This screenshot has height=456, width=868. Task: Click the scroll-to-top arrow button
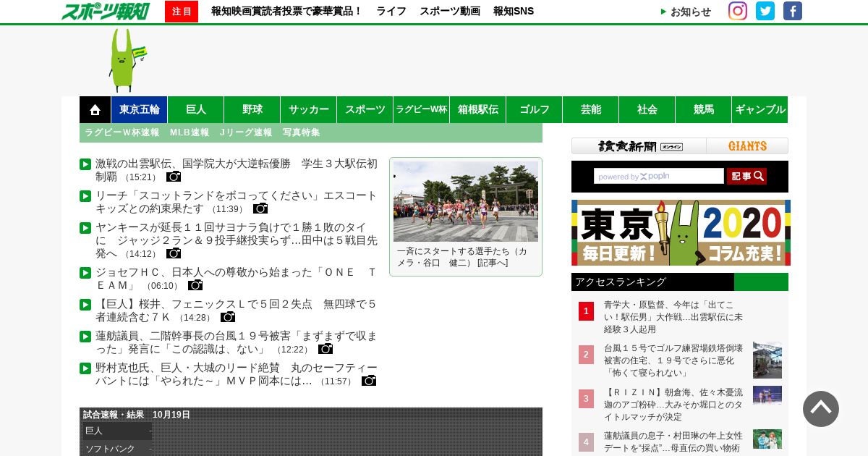point(821,409)
